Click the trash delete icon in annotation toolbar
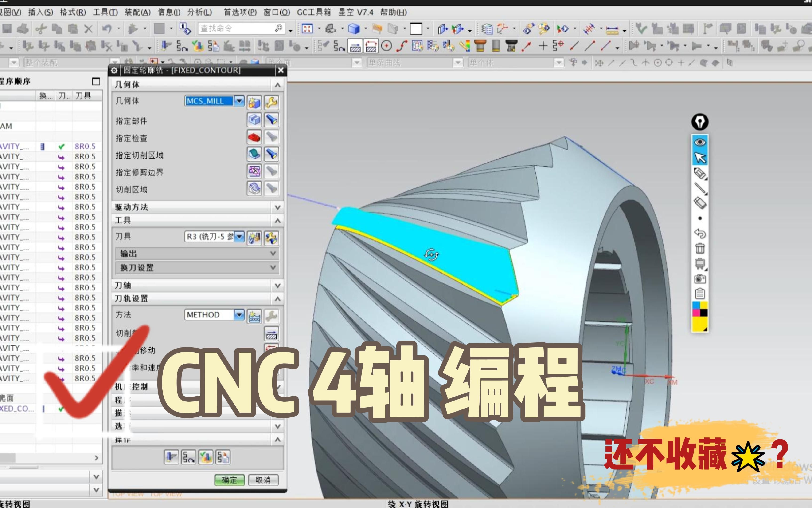 click(x=700, y=248)
